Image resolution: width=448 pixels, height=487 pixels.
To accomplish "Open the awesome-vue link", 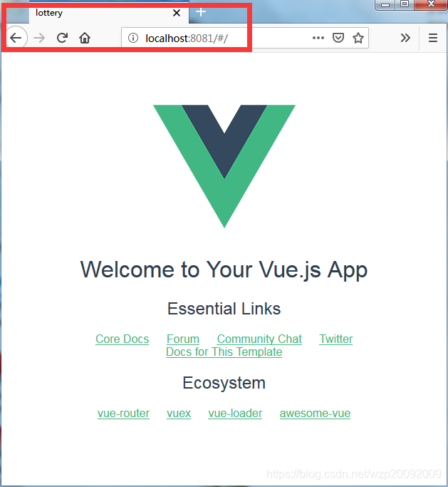I will (315, 414).
